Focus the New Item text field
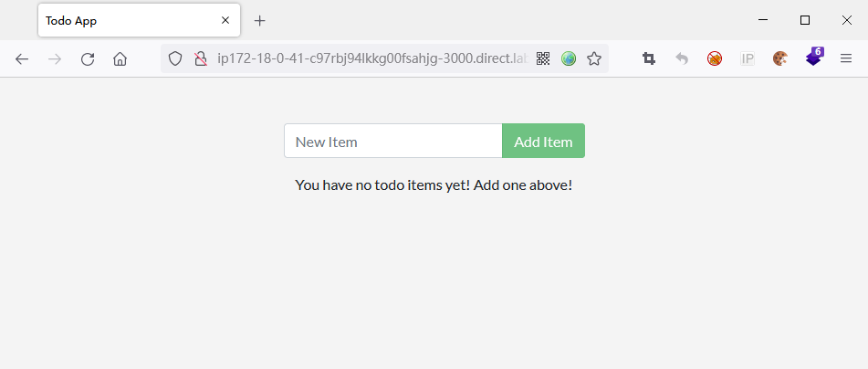This screenshot has height=369, width=868. [x=393, y=142]
